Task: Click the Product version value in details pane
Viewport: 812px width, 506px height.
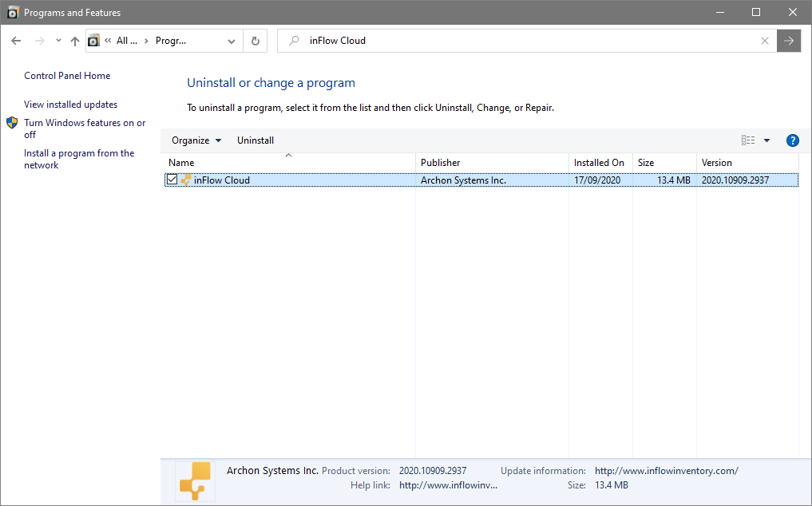Action: 433,471
